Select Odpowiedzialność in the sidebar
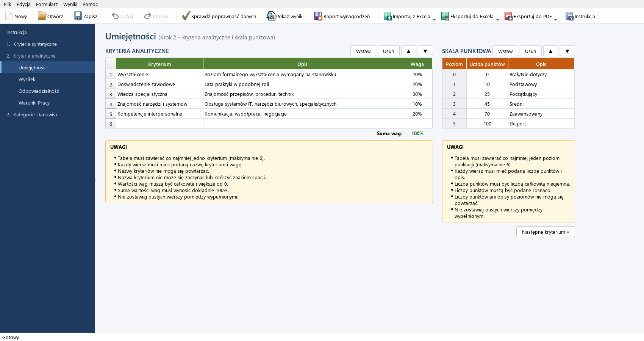Screen dimensions: 644x341 click(x=47, y=91)
